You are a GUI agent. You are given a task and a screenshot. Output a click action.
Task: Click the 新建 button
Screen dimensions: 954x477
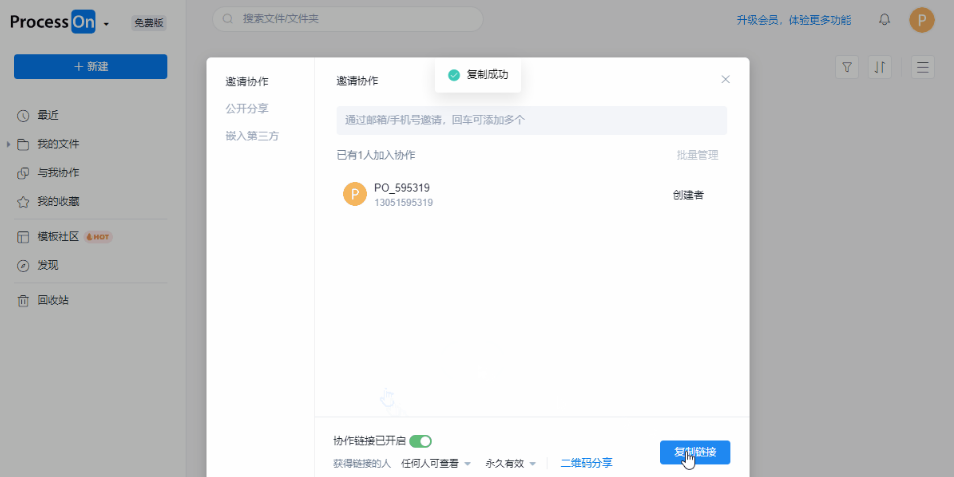click(x=90, y=66)
